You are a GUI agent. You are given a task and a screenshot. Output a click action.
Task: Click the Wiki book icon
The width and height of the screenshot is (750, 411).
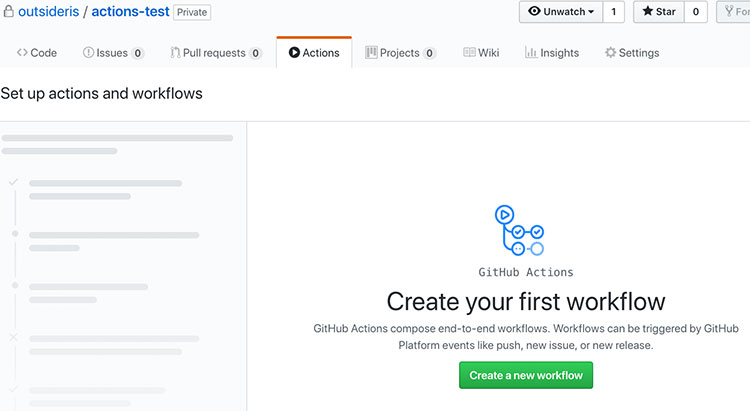point(469,52)
